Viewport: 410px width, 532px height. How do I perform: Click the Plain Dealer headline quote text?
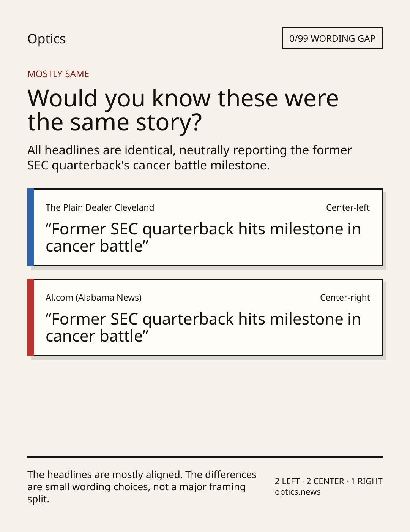click(203, 237)
